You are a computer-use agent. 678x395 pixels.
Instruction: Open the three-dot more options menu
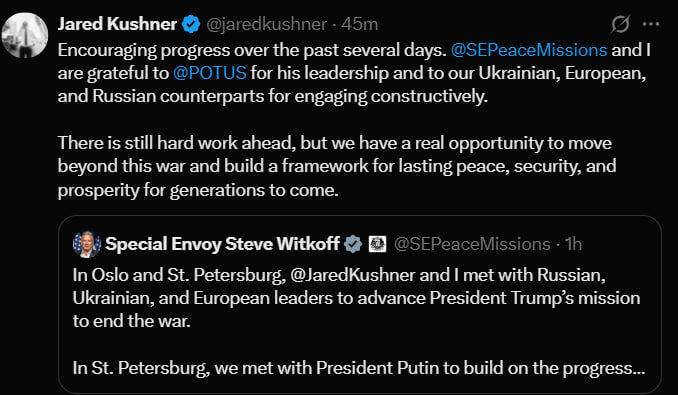[x=651, y=24]
